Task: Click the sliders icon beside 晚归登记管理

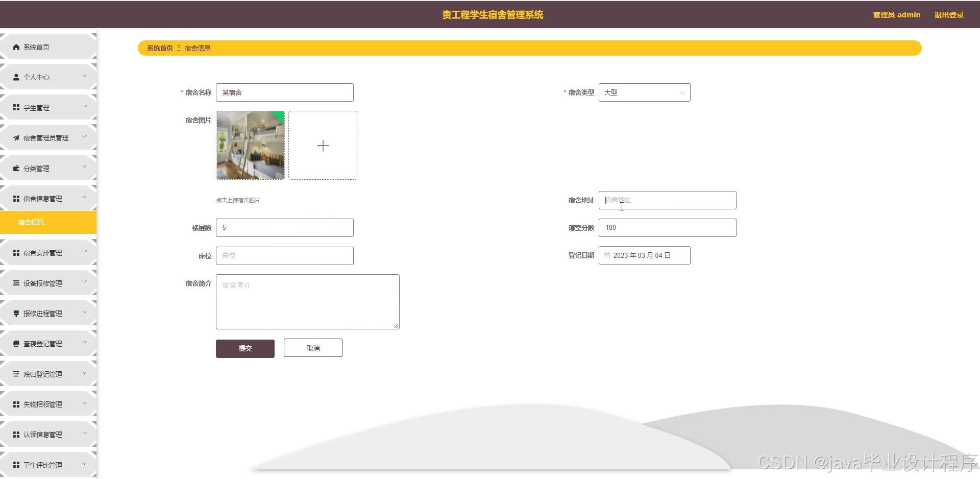Action: click(16, 374)
